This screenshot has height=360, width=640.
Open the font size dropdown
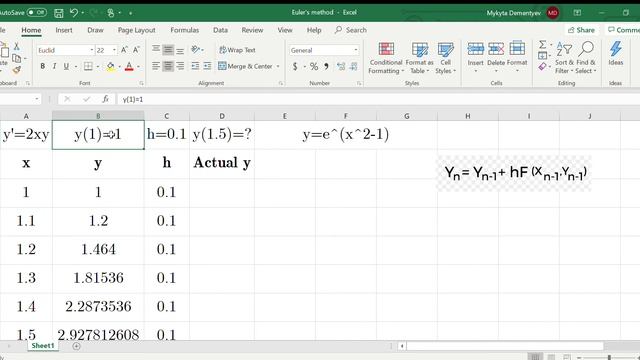[x=114, y=50]
